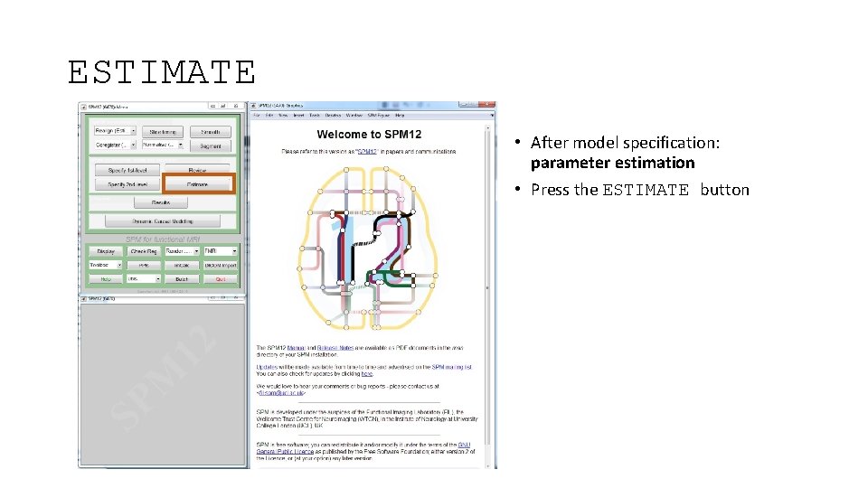
Task: Open Edit menu in Graphics window
Action: (269, 116)
